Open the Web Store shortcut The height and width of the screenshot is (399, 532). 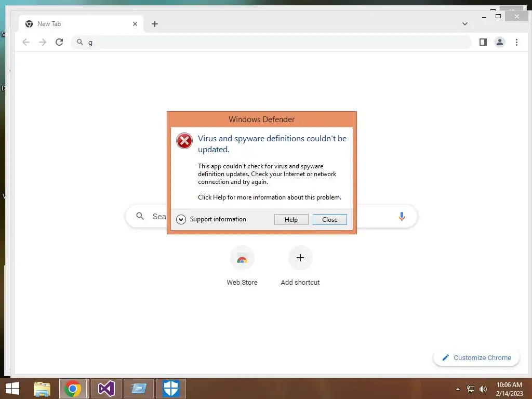pos(242,266)
